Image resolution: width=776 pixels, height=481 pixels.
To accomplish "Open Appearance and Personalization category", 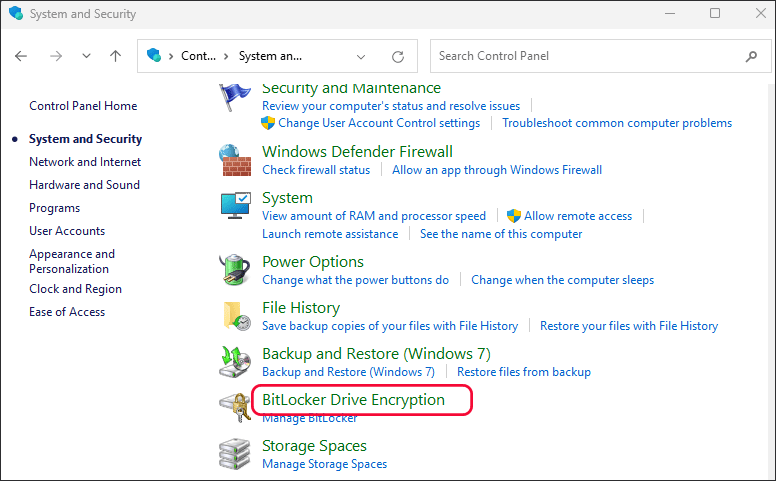I will (x=72, y=261).
